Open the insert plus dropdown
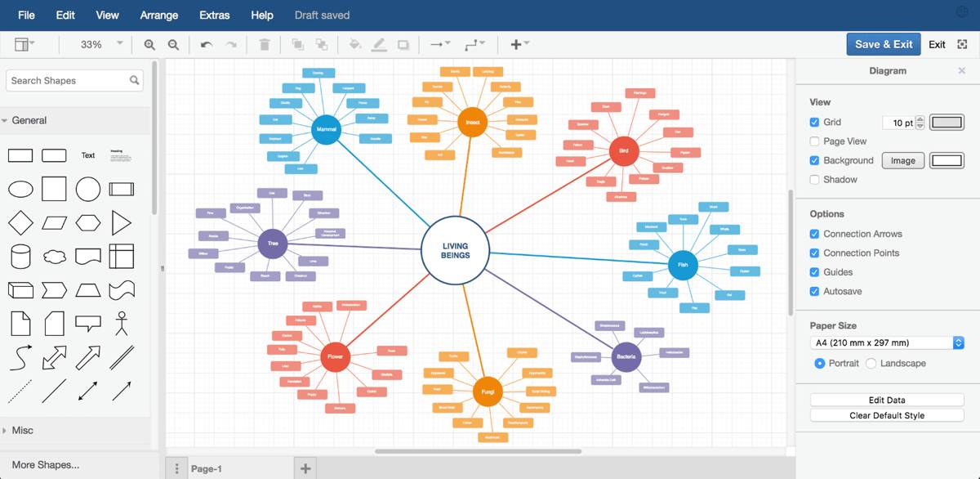980x479 pixels. point(519,45)
